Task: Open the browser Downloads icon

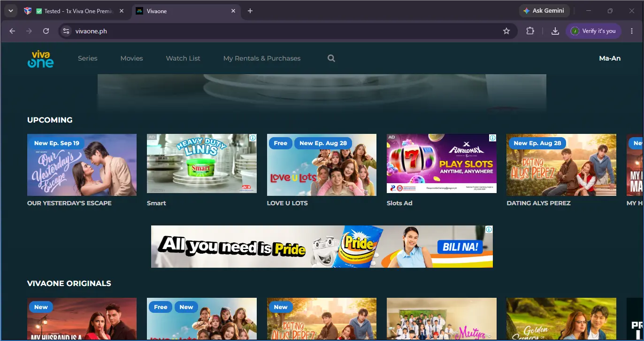Action: pyautogui.click(x=555, y=31)
